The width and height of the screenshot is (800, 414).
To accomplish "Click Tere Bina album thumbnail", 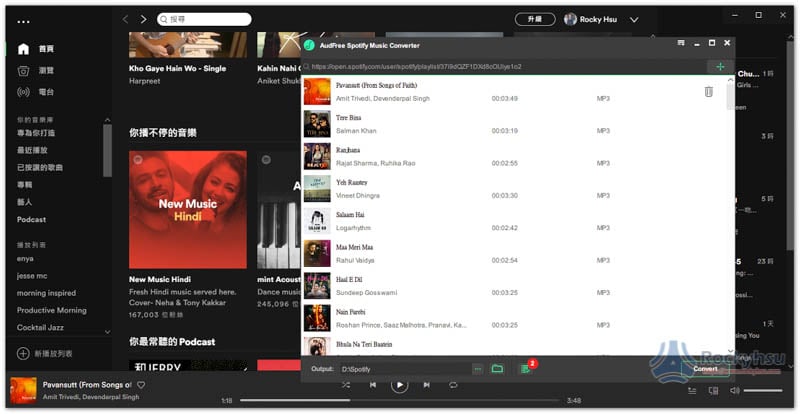I will coord(317,124).
